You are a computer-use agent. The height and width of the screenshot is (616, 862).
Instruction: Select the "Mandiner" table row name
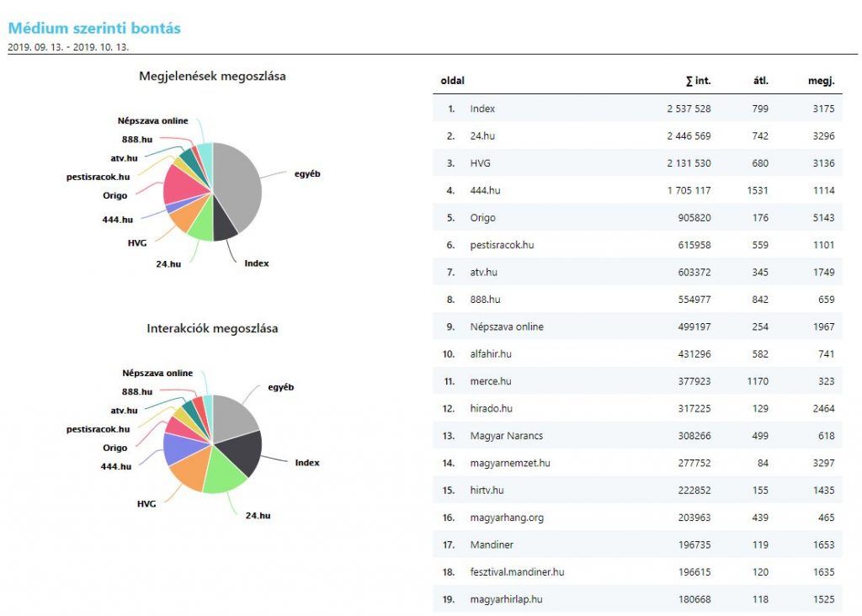tap(492, 544)
